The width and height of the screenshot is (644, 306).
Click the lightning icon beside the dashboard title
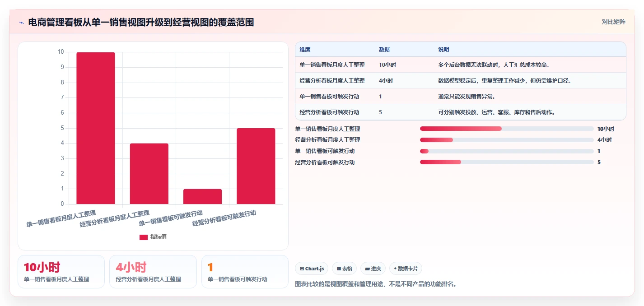21,22
